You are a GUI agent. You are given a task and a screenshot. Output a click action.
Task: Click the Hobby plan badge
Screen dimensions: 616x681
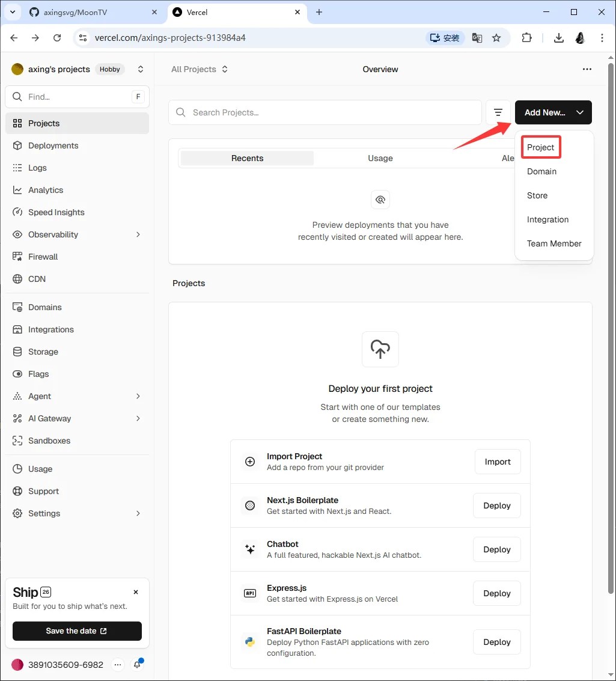[x=110, y=69]
